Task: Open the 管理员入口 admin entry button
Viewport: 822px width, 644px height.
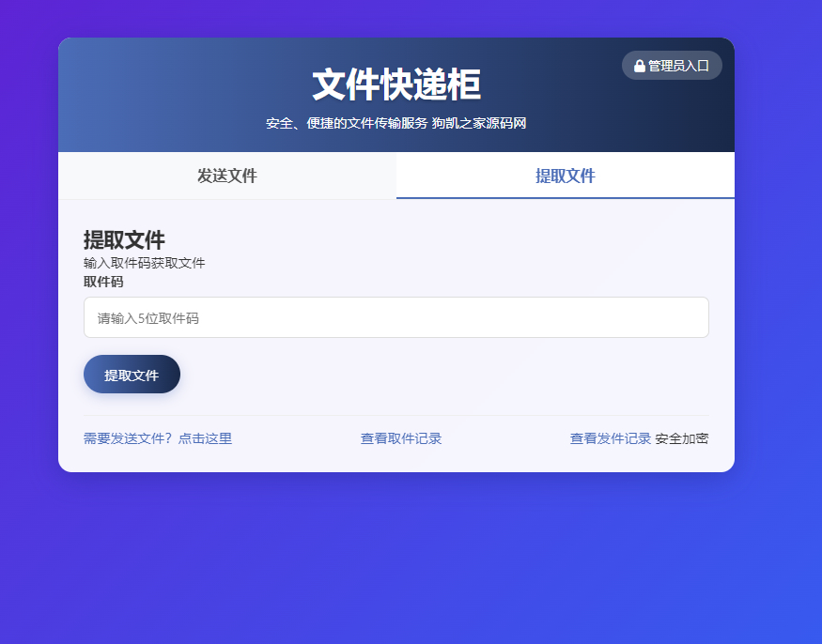Action: click(673, 66)
